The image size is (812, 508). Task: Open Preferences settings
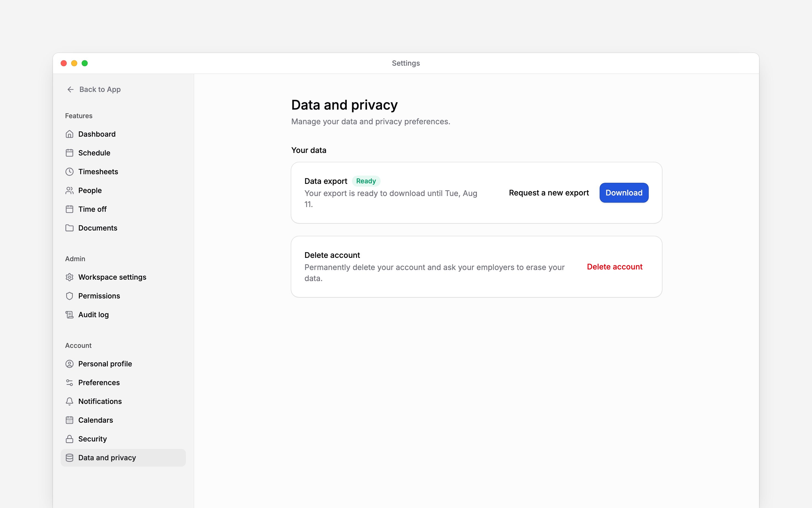(123, 383)
